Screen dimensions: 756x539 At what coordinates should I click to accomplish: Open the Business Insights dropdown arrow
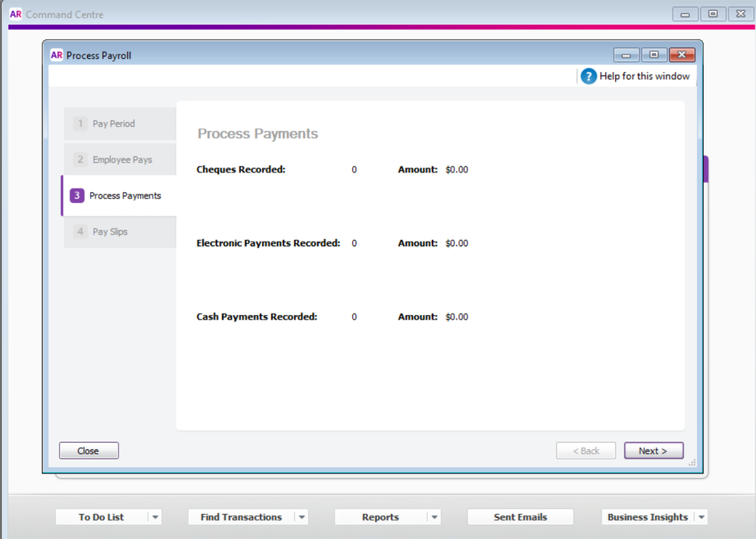[701, 517]
